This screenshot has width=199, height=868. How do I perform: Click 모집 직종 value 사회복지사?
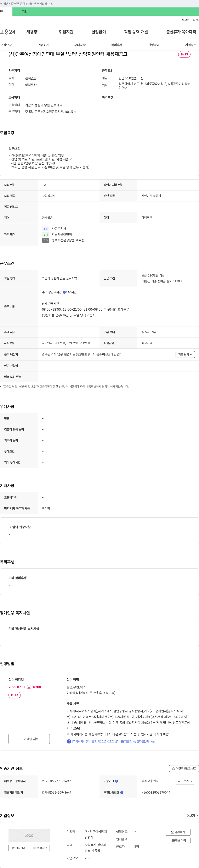[x=49, y=196]
